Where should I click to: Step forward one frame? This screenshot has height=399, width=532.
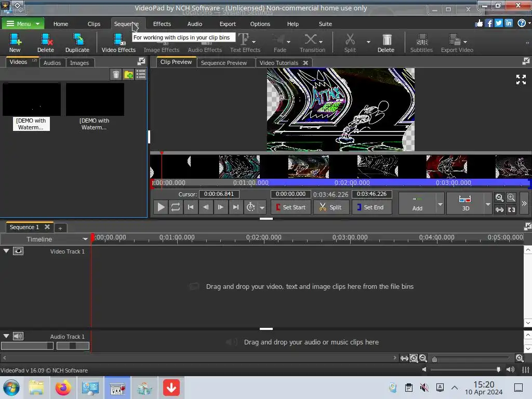point(220,207)
